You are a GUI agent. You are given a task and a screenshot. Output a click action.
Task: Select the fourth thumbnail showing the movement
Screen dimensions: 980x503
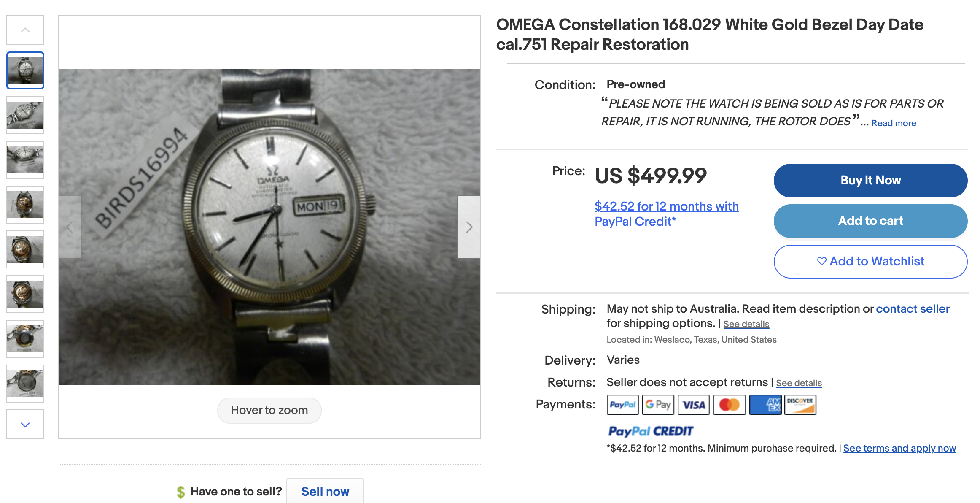[25, 205]
